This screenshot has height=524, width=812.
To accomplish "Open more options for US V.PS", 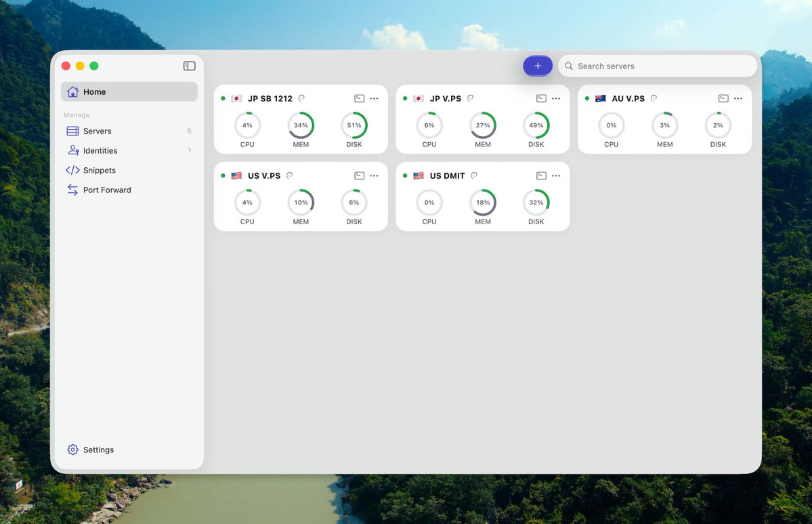I will pyautogui.click(x=374, y=175).
